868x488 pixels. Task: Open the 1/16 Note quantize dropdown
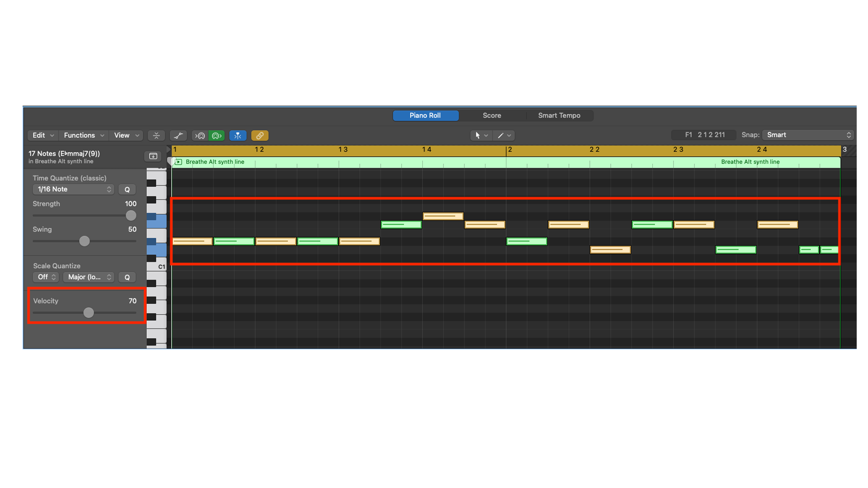point(73,189)
